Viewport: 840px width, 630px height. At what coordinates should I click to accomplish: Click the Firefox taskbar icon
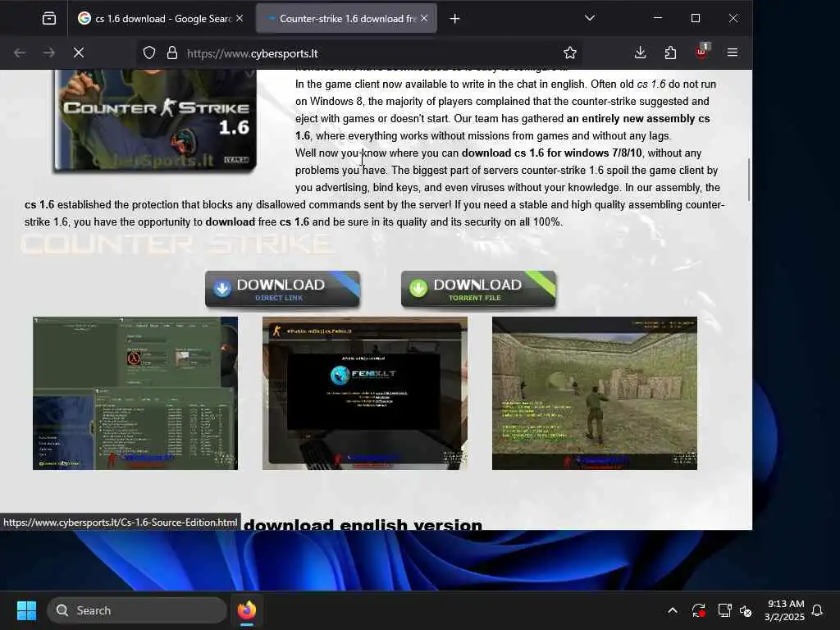click(x=246, y=610)
